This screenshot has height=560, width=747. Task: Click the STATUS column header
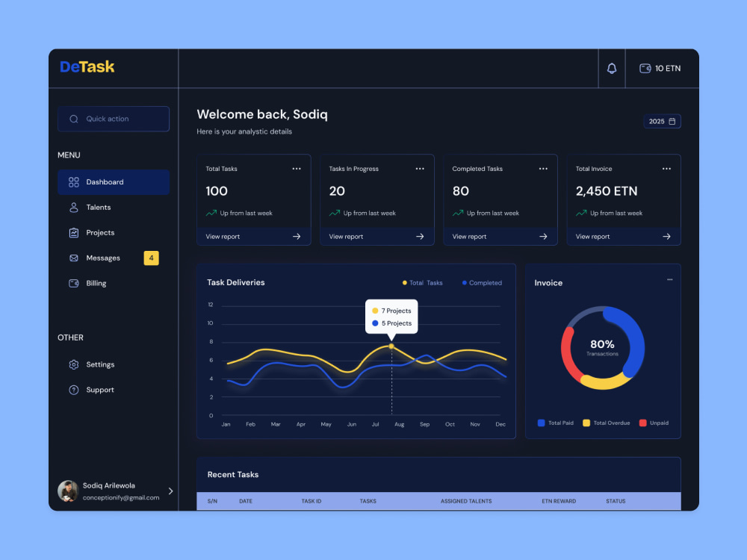[x=616, y=501]
